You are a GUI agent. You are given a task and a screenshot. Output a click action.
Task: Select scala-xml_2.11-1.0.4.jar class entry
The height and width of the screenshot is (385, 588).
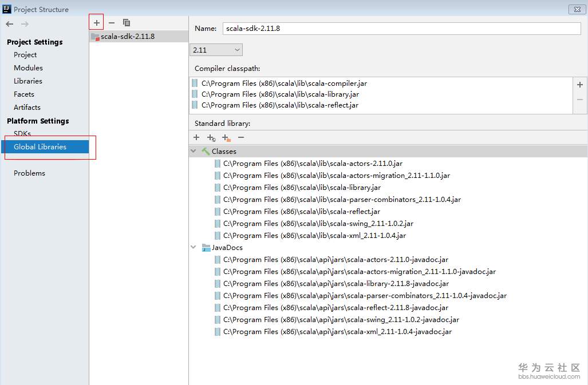pyautogui.click(x=314, y=235)
